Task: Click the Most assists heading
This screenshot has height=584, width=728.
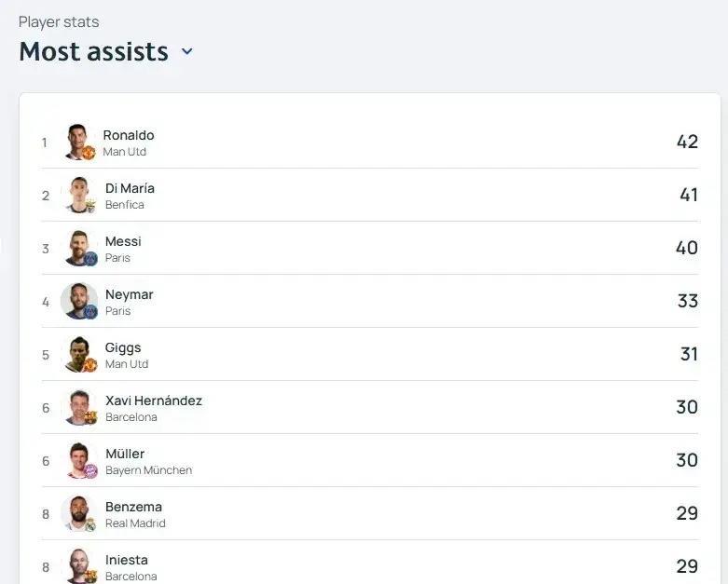Action: tap(93, 51)
